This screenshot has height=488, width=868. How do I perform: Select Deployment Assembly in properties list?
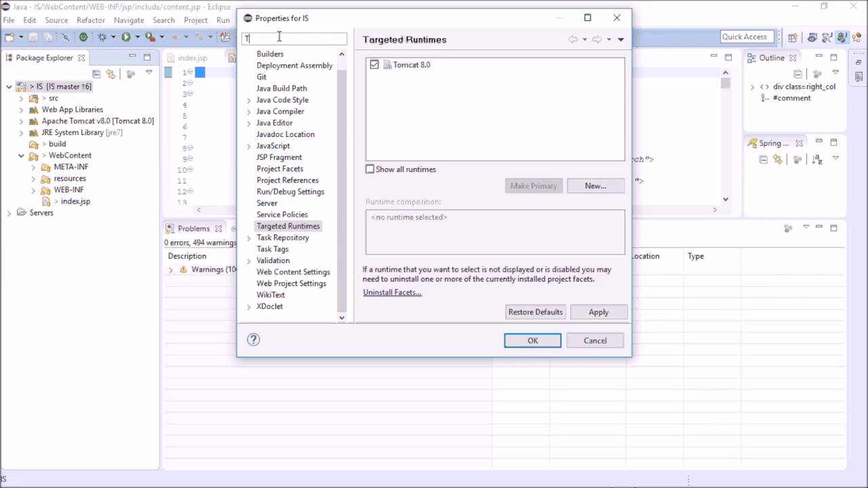294,66
